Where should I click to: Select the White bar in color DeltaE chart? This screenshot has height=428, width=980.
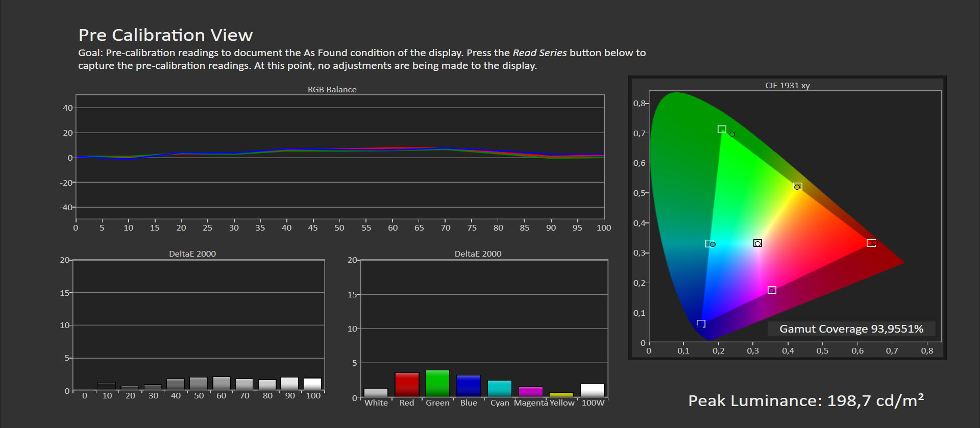pos(376,393)
